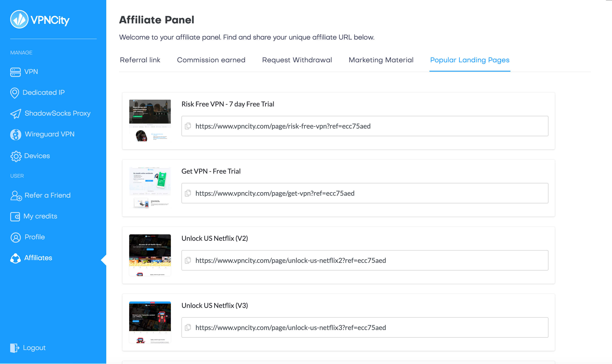Click the Risk Free VPN landing page thumbnail
Viewport: 612px width, 364px height.
pos(150,120)
